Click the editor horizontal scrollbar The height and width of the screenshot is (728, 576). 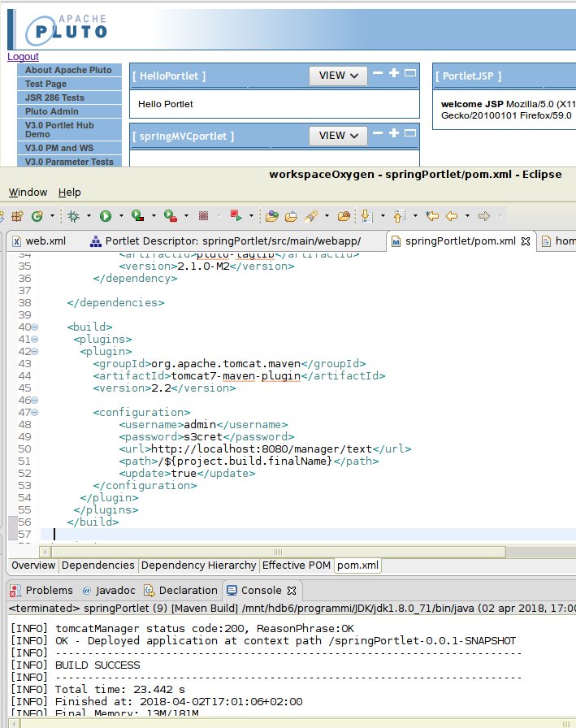(x=279, y=552)
